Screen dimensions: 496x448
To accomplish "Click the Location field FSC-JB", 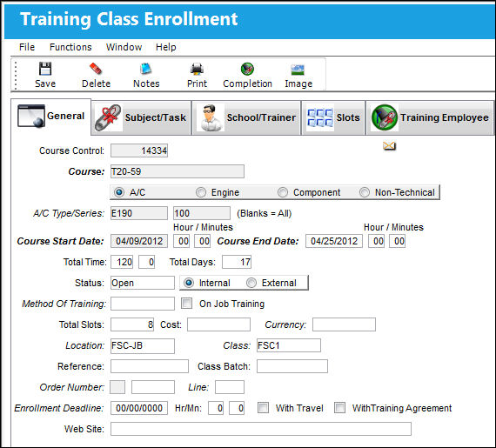I will click(x=143, y=345).
